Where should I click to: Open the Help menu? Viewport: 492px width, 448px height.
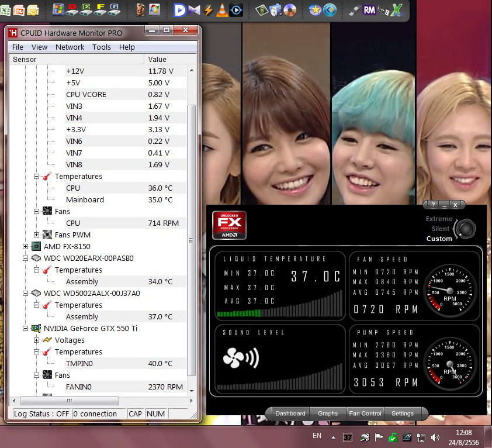pos(127,47)
